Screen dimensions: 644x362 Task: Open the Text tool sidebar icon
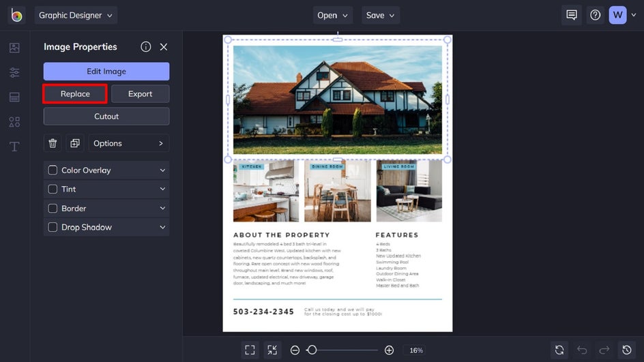14,147
